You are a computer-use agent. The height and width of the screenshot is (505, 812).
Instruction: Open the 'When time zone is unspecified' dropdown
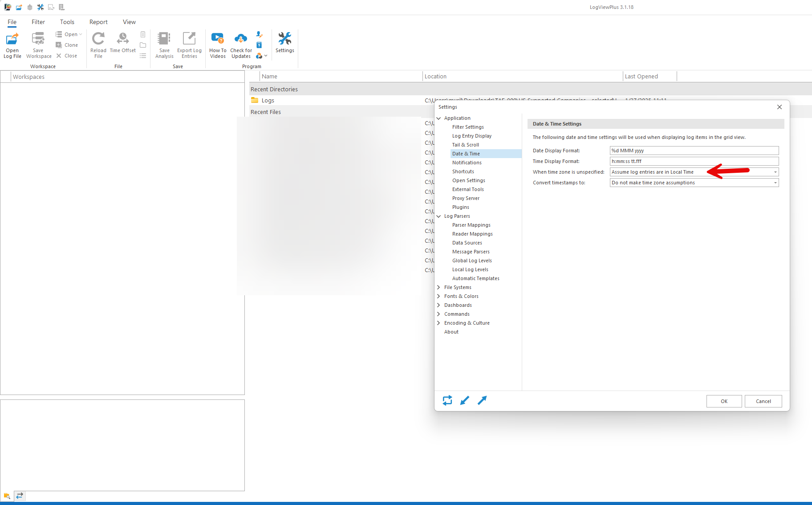click(x=775, y=172)
